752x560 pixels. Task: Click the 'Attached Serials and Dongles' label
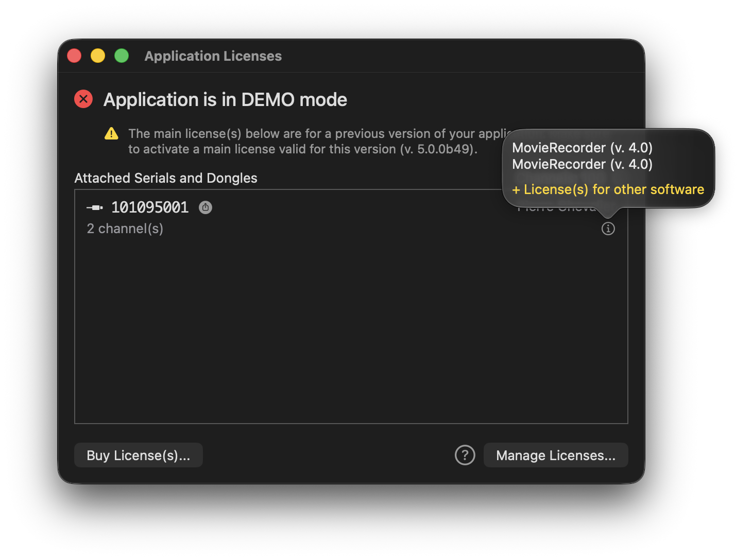coord(166,178)
